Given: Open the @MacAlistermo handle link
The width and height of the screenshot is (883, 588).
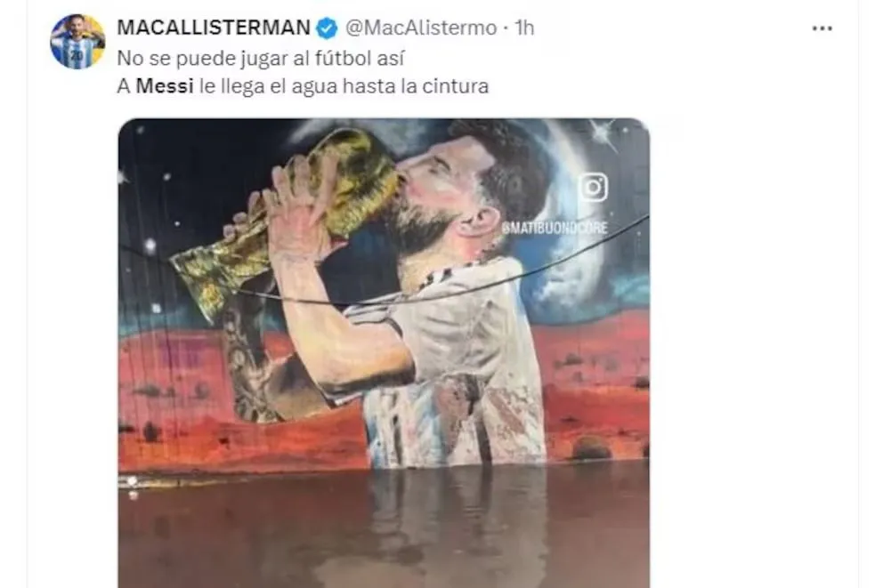Looking at the screenshot, I should [x=421, y=28].
